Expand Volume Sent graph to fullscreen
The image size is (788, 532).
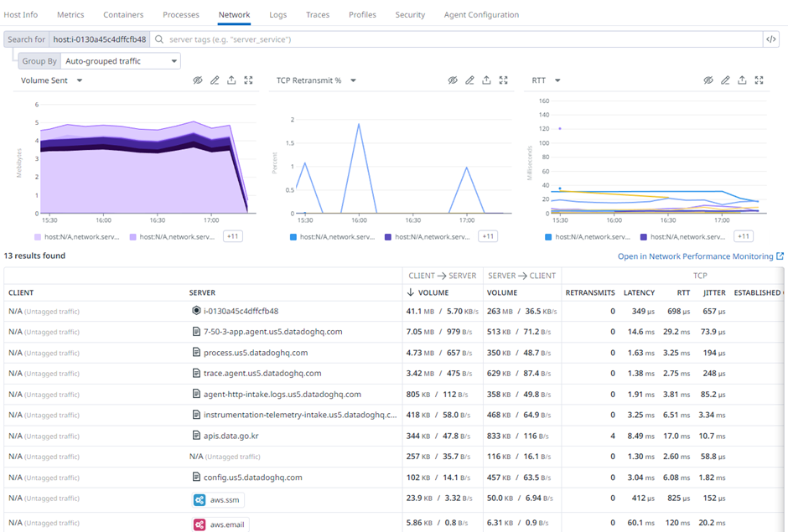pos(248,80)
